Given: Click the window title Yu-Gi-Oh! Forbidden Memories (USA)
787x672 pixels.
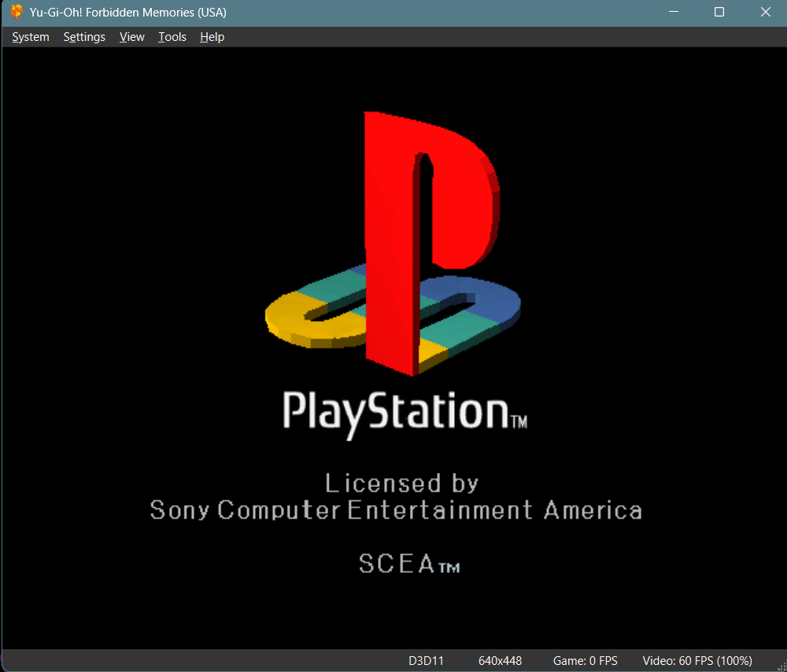Looking at the screenshot, I should [128, 13].
